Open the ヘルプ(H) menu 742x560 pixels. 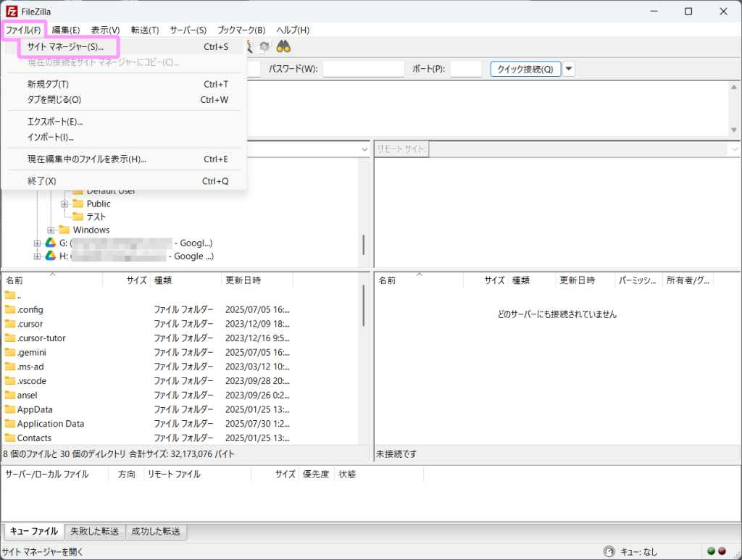(293, 30)
